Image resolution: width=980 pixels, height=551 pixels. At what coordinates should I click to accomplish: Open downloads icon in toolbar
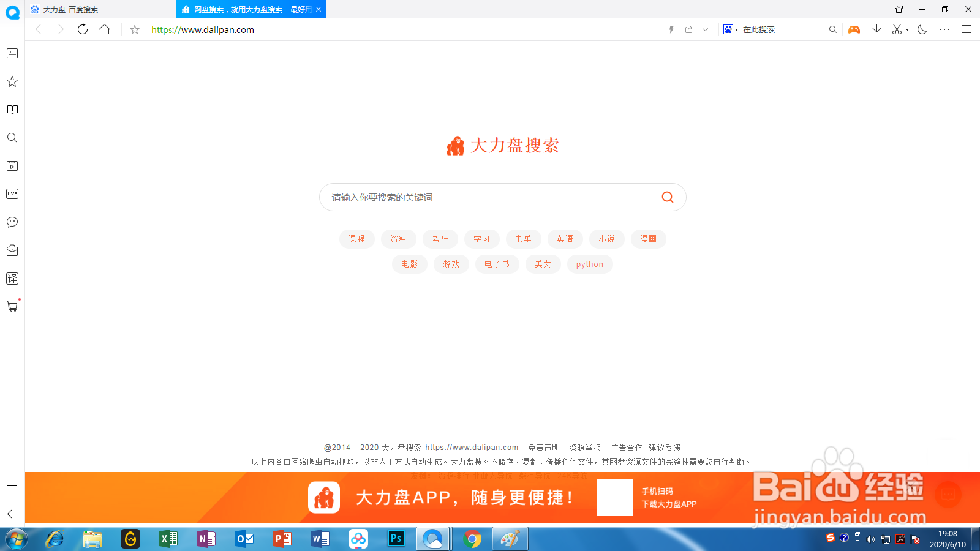[876, 29]
